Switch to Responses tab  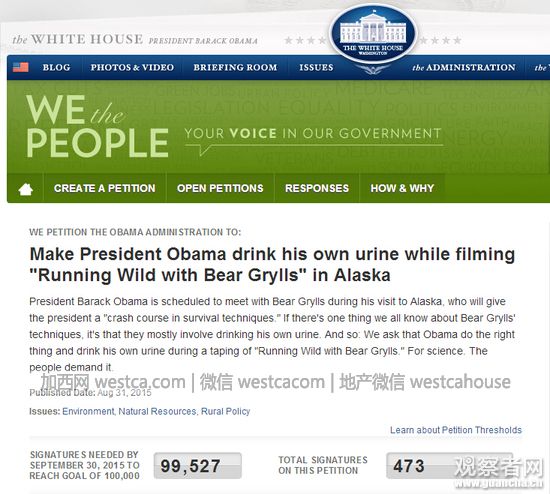[x=317, y=188]
